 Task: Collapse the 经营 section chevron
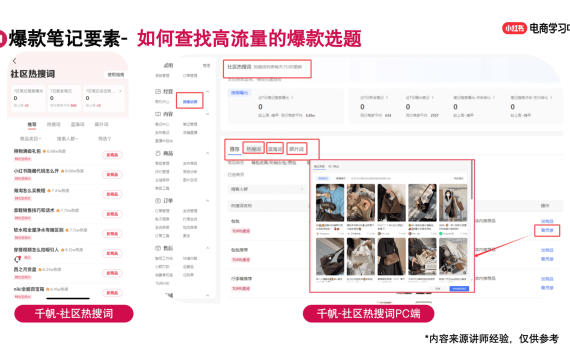pos(208,91)
